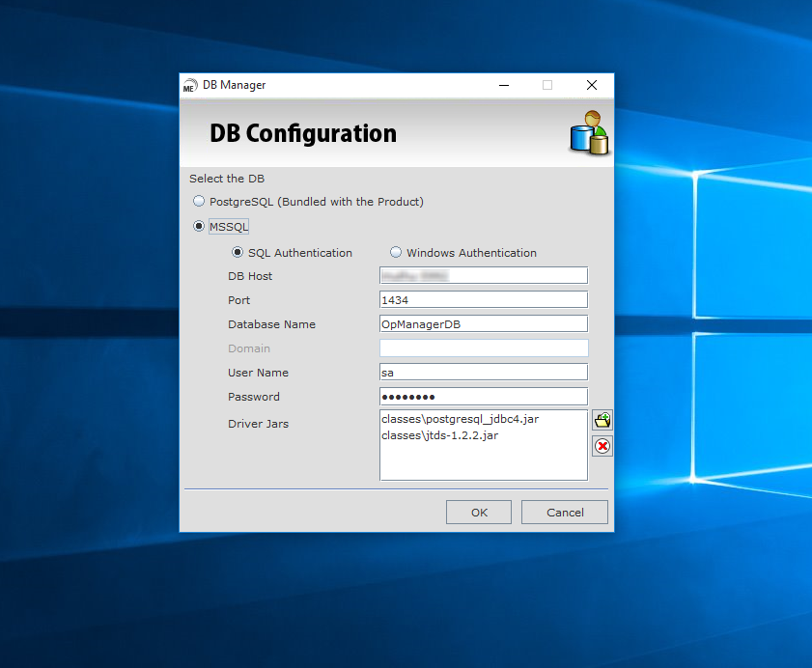The image size is (812, 668).
Task: Click the User Name field containing sa
Action: tap(483, 373)
